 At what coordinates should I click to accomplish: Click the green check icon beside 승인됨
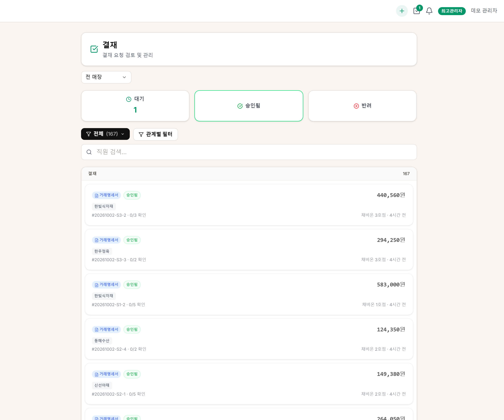click(x=240, y=106)
